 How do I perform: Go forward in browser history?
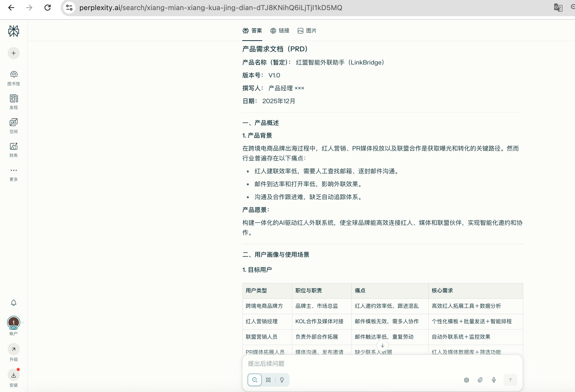pos(29,8)
